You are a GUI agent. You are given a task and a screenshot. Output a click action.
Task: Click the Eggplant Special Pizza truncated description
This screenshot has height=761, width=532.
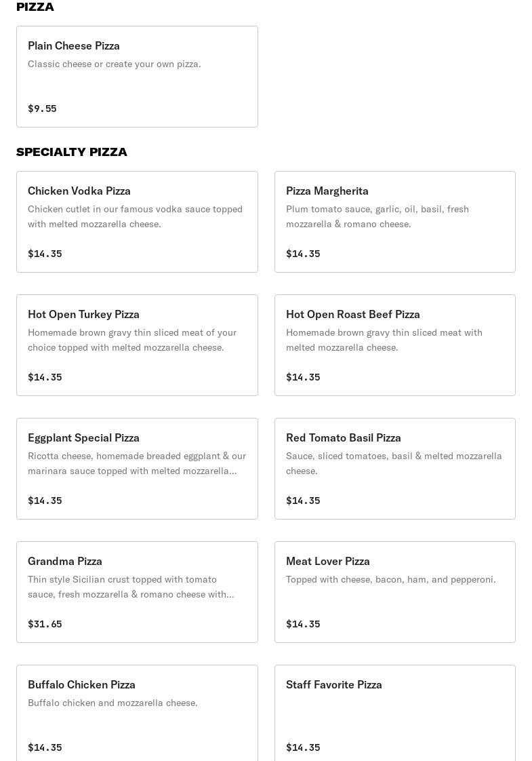tap(137, 463)
